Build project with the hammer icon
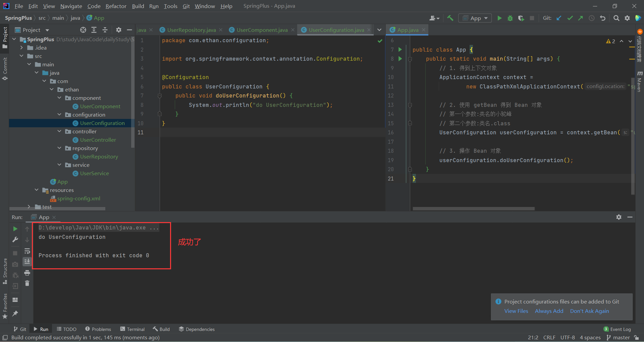This screenshot has height=342, width=644. [450, 18]
